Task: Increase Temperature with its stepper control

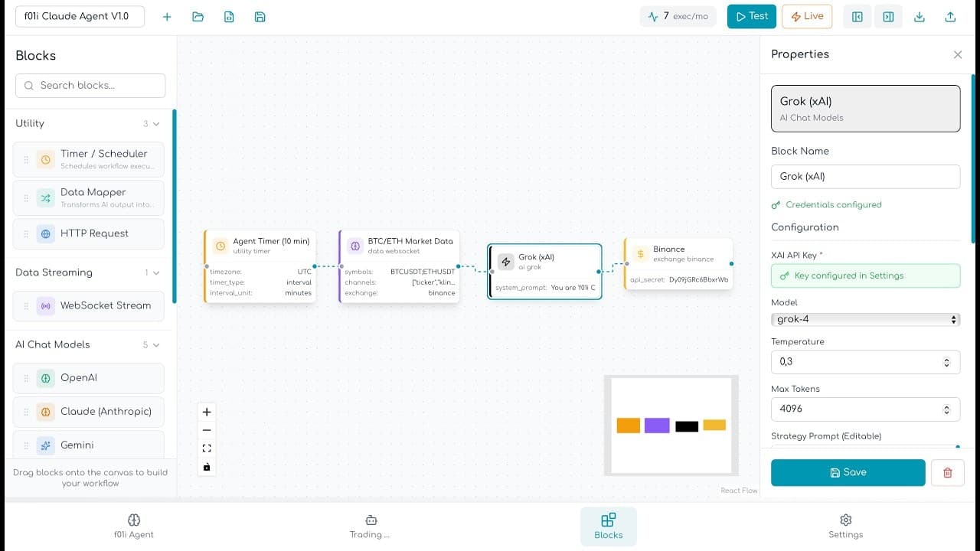Action: [947, 358]
